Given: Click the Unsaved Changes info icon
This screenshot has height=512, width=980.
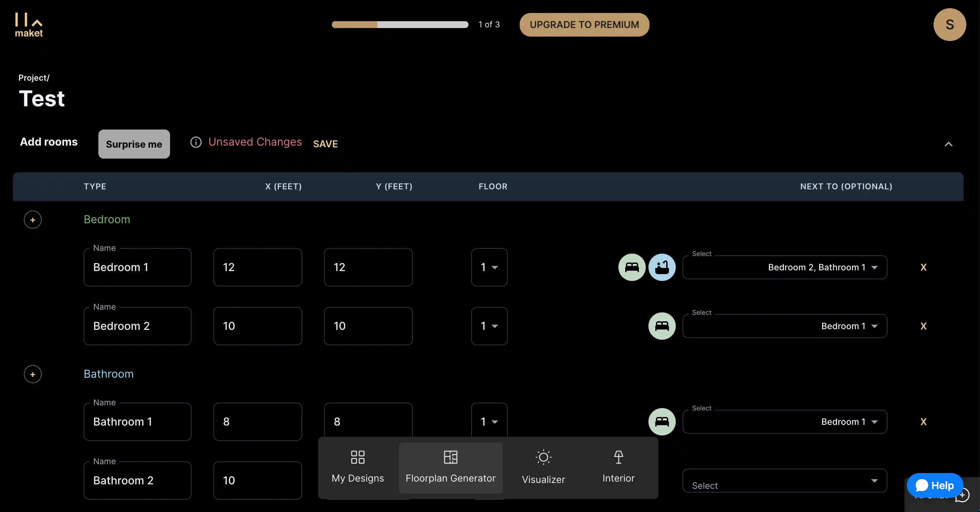Looking at the screenshot, I should [x=196, y=142].
